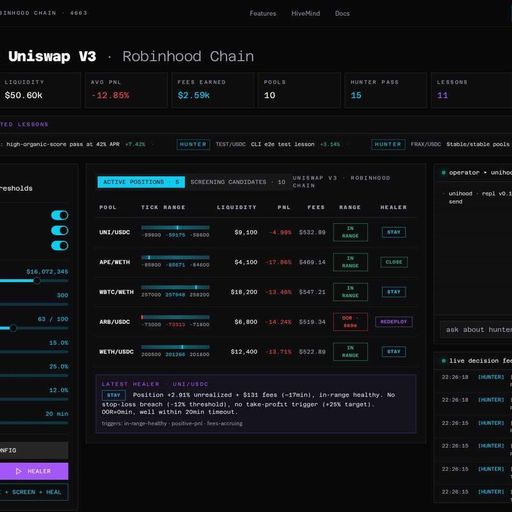Screen dimensions: 512x512
Task: Click the IN RANGE badge for WBTC/WETH
Action: click(x=350, y=292)
